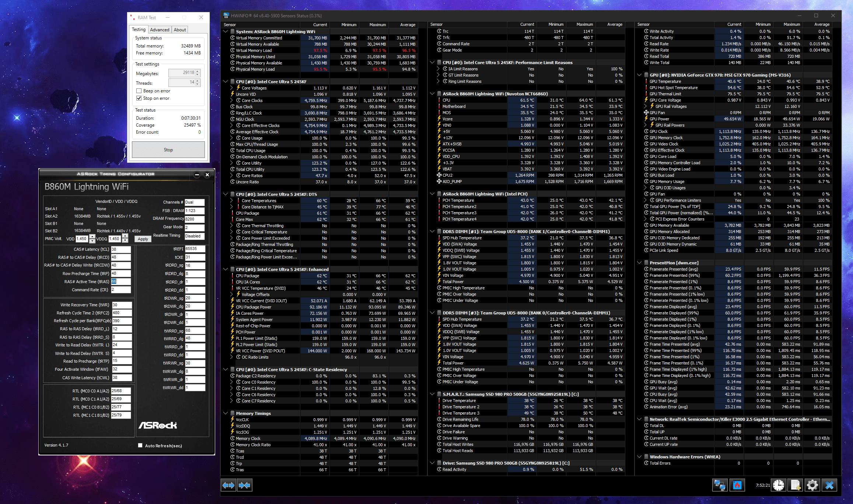This screenshot has height=504, width=853.
Task: Click the shrink columns inward arrows icon
Action: click(x=244, y=485)
